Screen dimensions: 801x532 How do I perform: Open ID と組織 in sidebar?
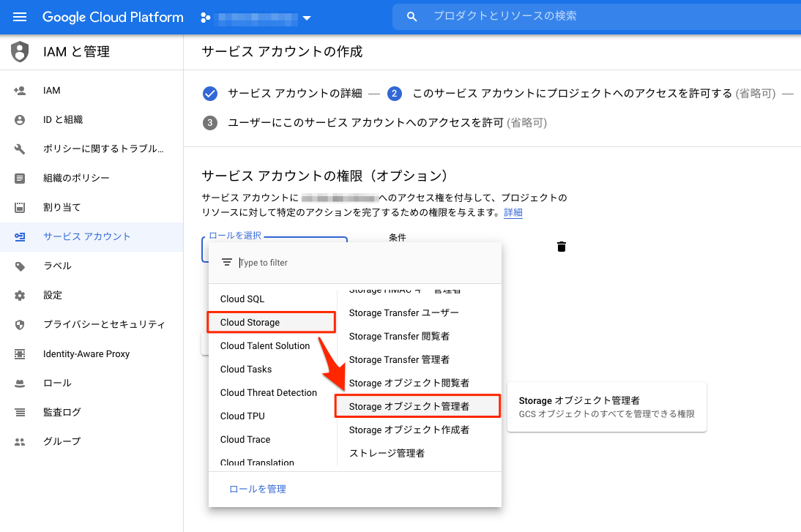tap(92, 119)
